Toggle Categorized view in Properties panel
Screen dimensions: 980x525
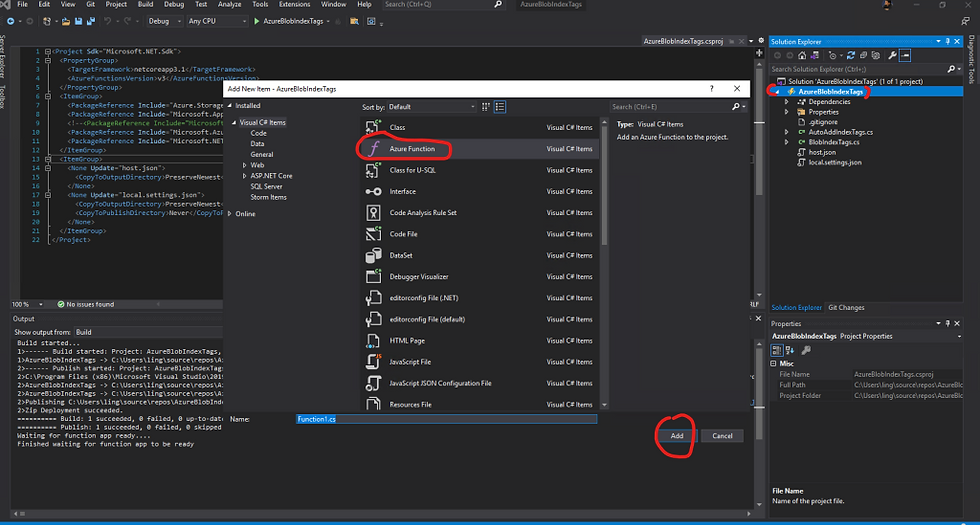(x=777, y=350)
